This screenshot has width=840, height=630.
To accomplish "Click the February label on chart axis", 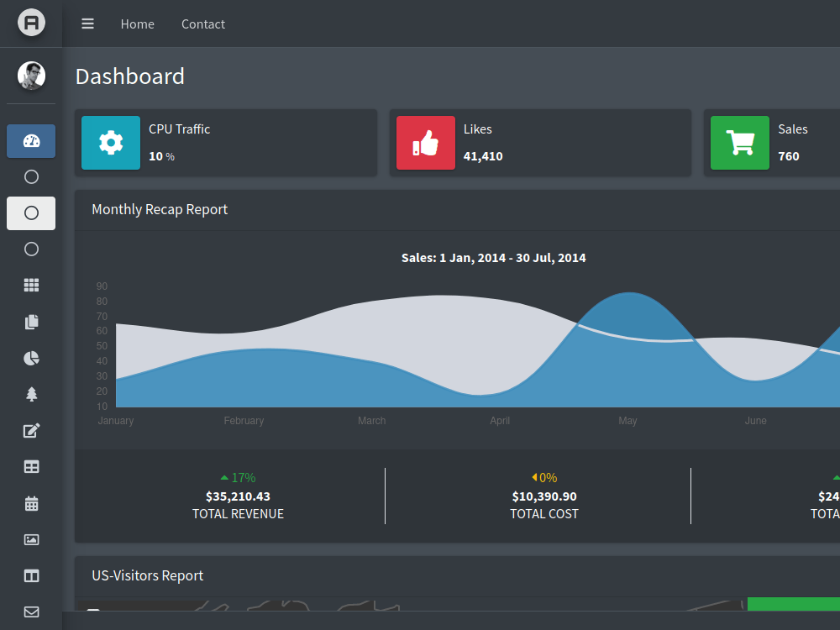I will (x=244, y=421).
